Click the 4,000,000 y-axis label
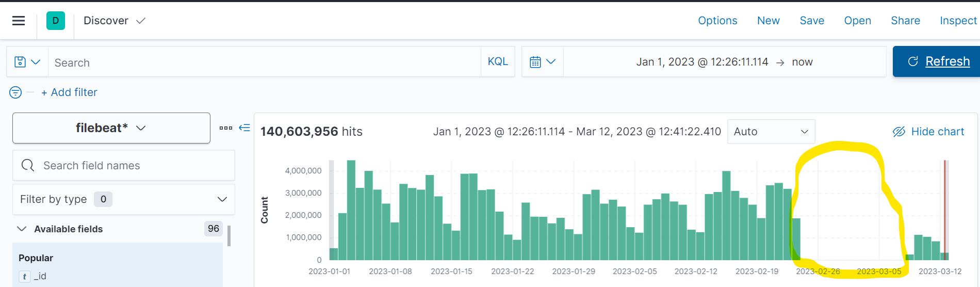The height and width of the screenshot is (287, 980). pos(303,171)
